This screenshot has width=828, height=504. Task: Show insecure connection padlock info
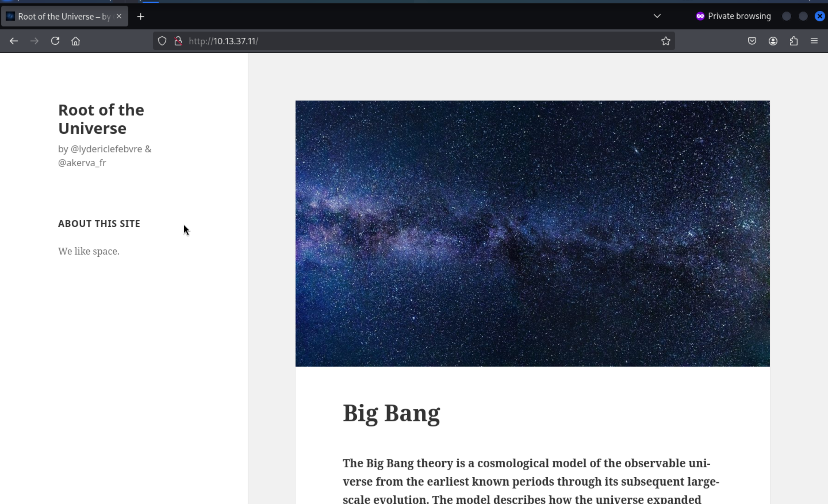click(x=179, y=41)
